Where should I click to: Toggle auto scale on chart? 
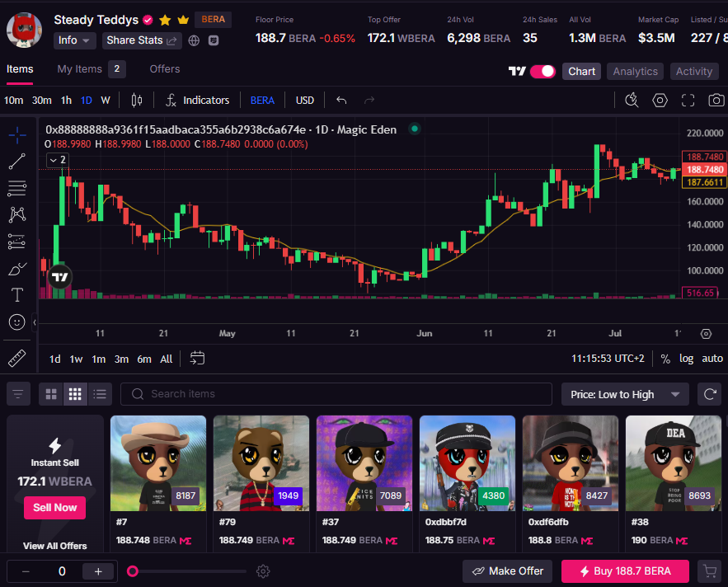712,359
